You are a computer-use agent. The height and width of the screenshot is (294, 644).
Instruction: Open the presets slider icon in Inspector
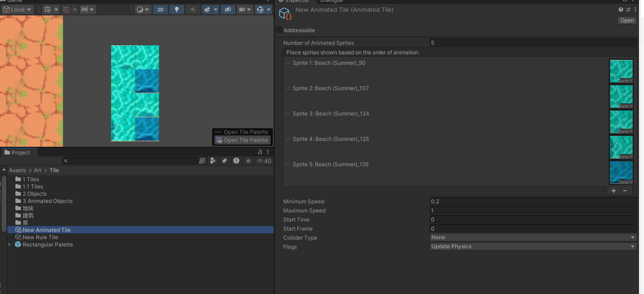[628, 10]
